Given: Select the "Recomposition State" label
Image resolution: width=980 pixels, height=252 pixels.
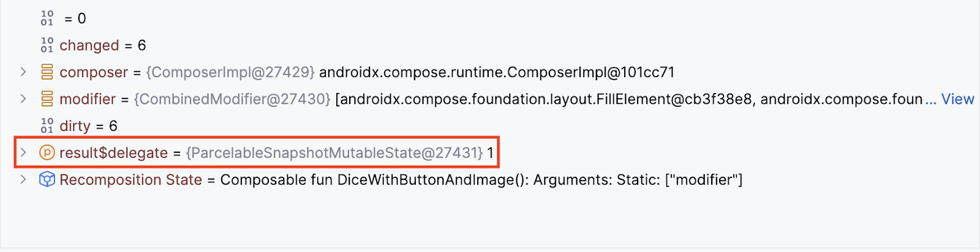Looking at the screenshot, I should pos(130,180).
